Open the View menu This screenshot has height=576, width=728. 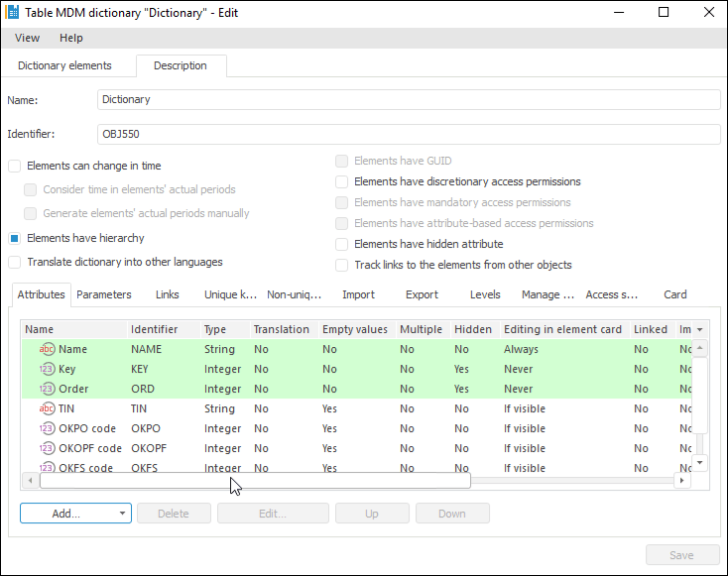click(x=27, y=38)
